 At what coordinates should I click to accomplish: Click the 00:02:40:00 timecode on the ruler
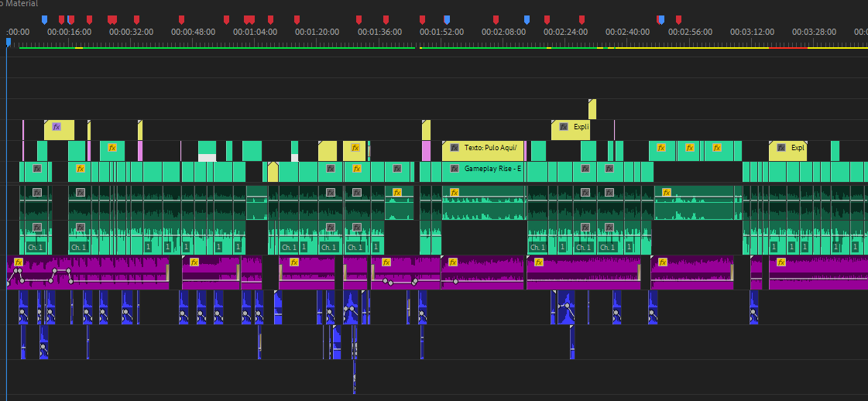[628, 32]
